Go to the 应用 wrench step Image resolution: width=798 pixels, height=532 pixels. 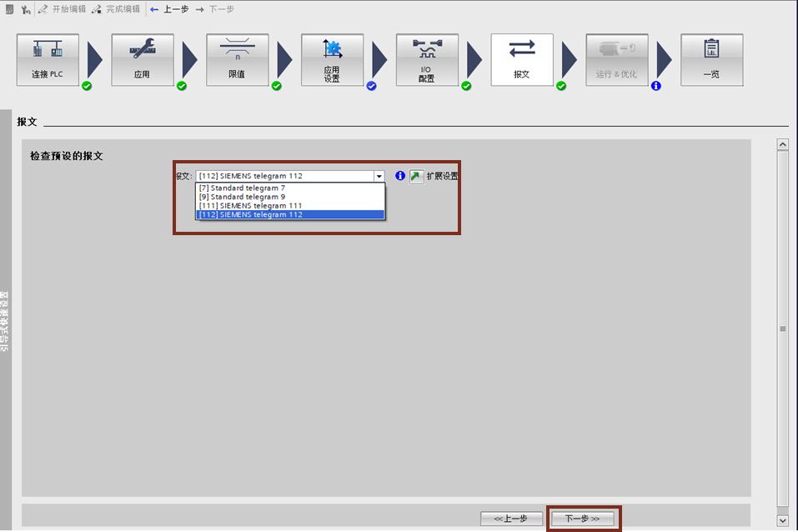click(x=143, y=59)
